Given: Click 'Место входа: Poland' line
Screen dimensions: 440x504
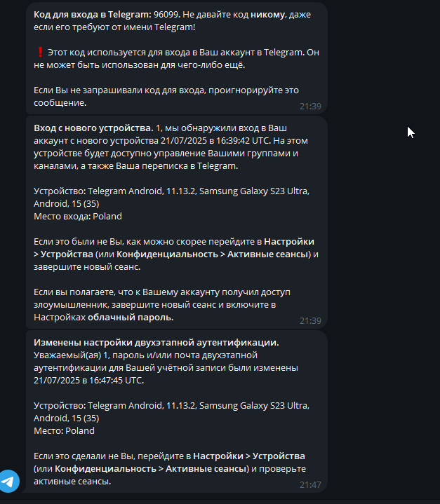Looking at the screenshot, I should click(x=78, y=217).
